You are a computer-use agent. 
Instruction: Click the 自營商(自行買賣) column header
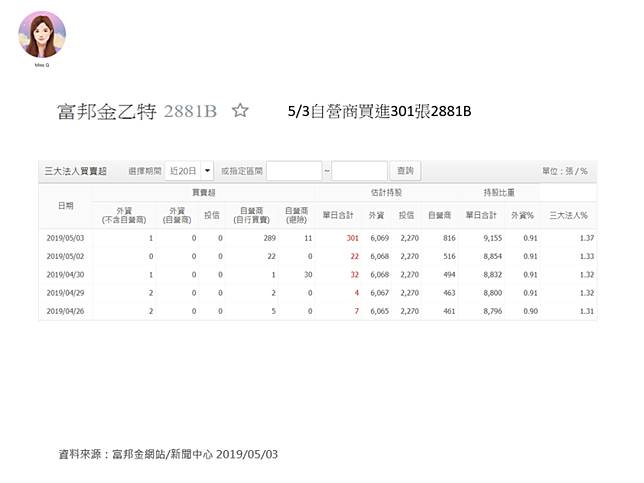[251, 215]
